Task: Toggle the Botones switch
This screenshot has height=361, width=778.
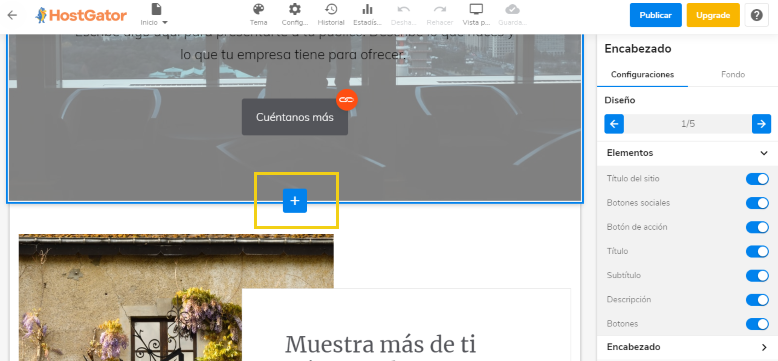Action: pyautogui.click(x=757, y=324)
